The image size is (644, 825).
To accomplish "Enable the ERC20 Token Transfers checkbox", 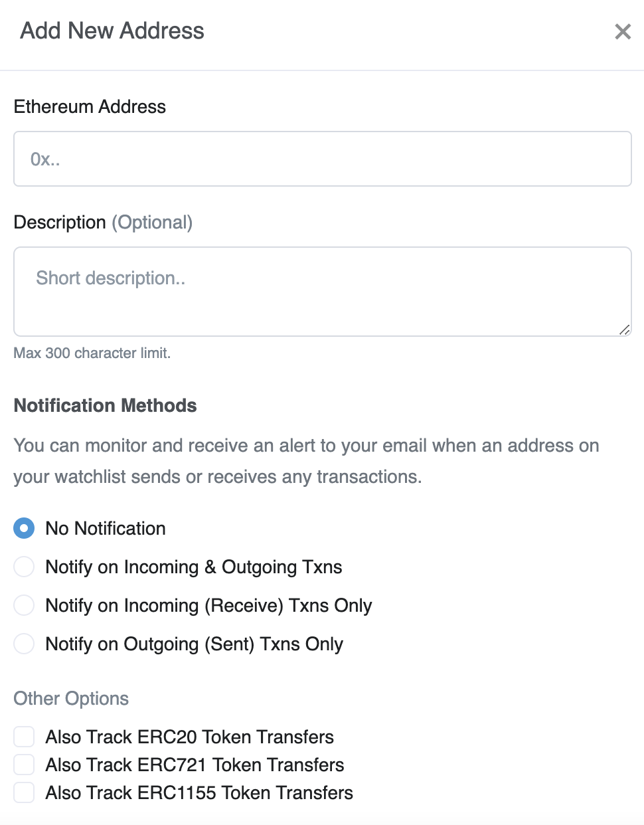I will tap(24, 737).
